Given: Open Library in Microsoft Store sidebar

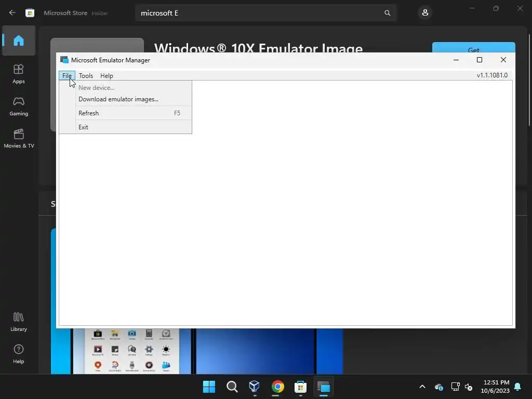Looking at the screenshot, I should [x=19, y=322].
